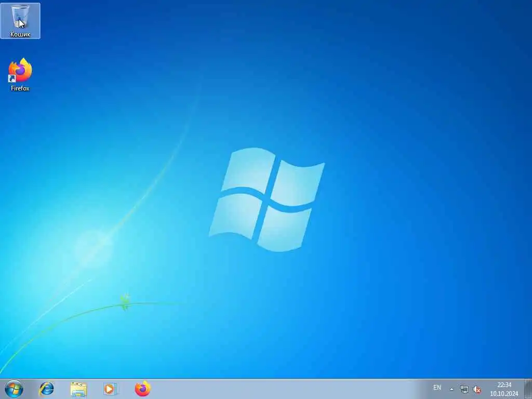The image size is (532, 399).
Task: Click the muted volume tray icon
Action: 477,389
